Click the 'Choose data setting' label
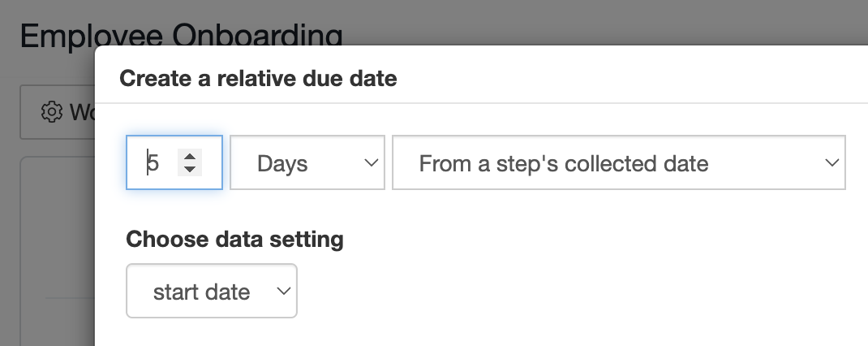Screen dimensions: 868x346 coord(234,240)
